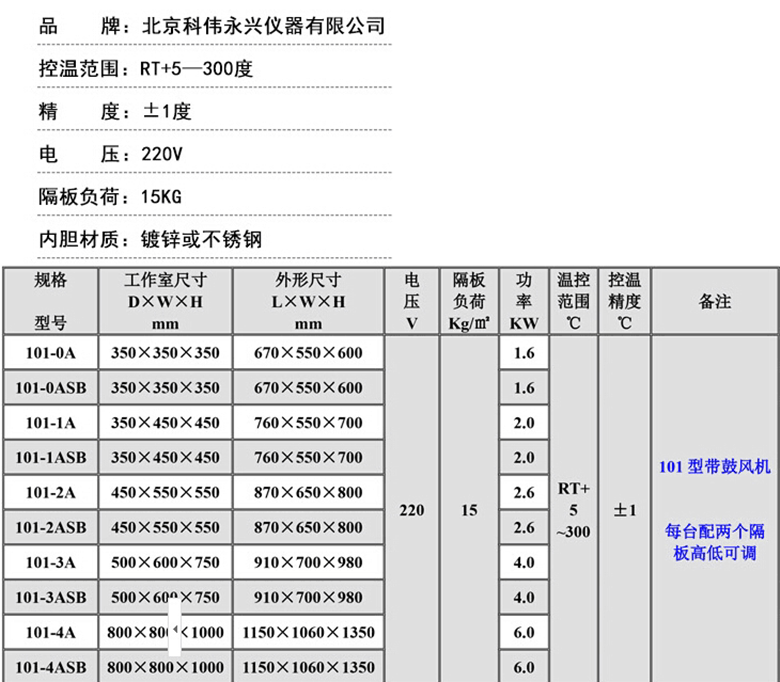
Task: Click power 4.0 in the 101-3ASB row
Action: [x=524, y=597]
